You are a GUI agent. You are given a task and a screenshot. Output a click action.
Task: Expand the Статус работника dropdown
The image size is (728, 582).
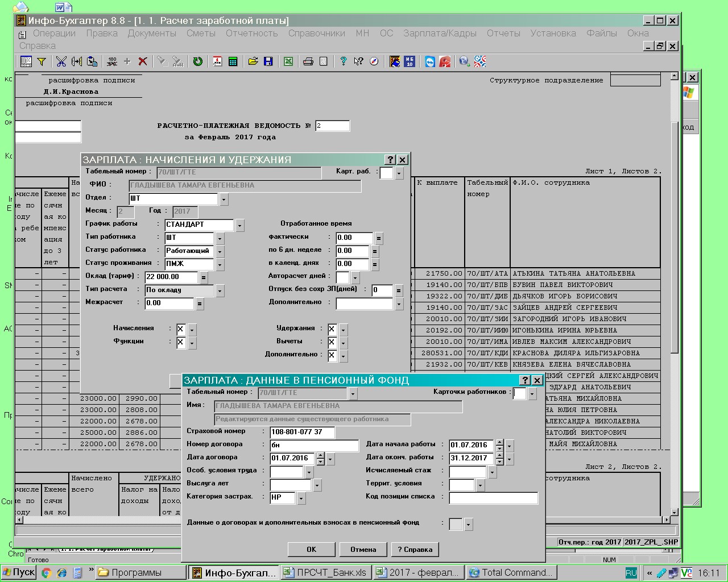pyautogui.click(x=220, y=252)
